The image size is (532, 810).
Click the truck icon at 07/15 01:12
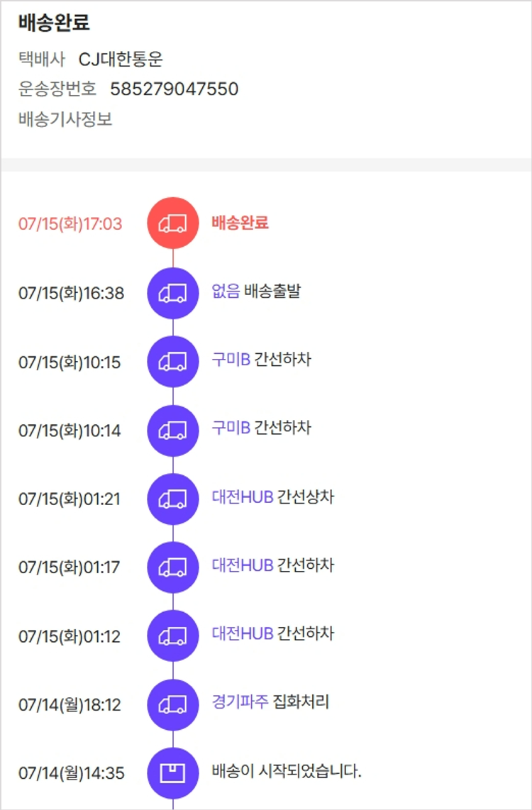tap(173, 636)
